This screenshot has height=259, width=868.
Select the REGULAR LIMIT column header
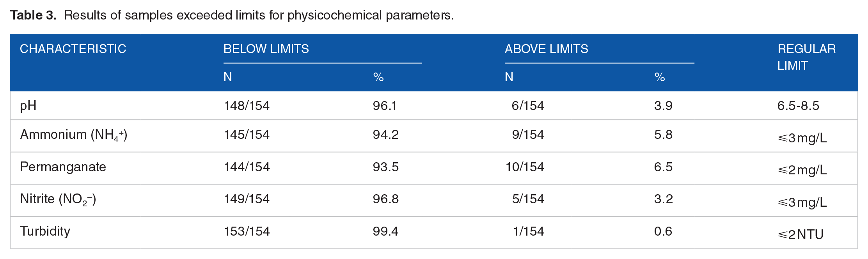806,57
